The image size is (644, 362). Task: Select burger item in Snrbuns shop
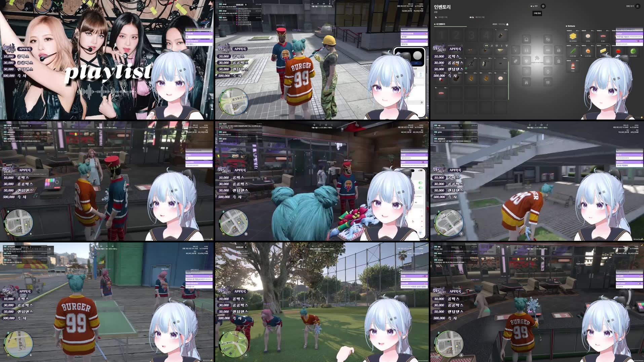[x=573, y=66]
